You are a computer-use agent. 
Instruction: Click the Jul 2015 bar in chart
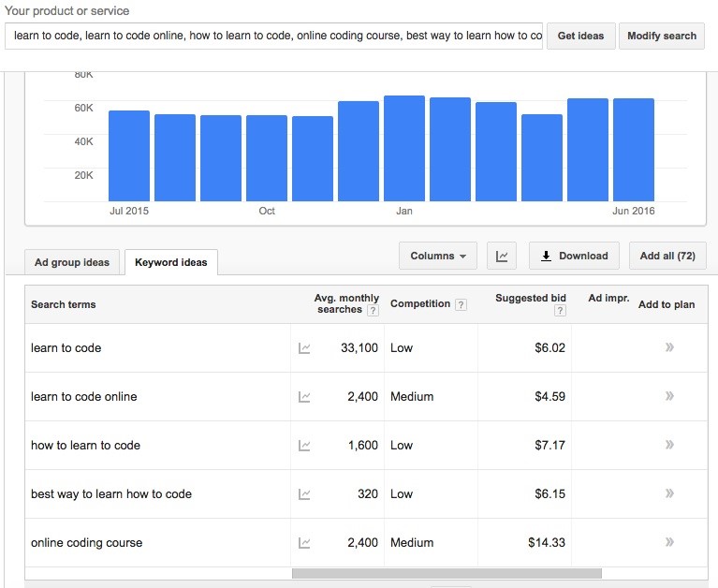click(129, 155)
